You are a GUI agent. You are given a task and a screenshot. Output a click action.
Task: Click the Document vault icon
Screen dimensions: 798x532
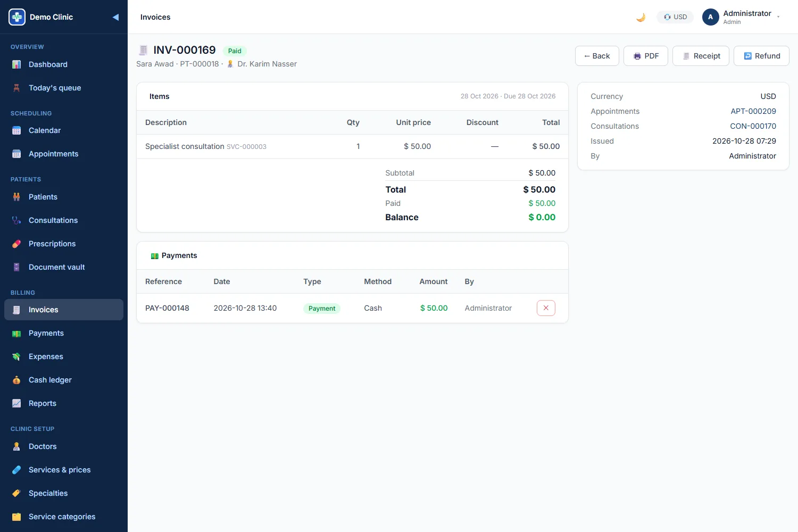[x=16, y=267]
